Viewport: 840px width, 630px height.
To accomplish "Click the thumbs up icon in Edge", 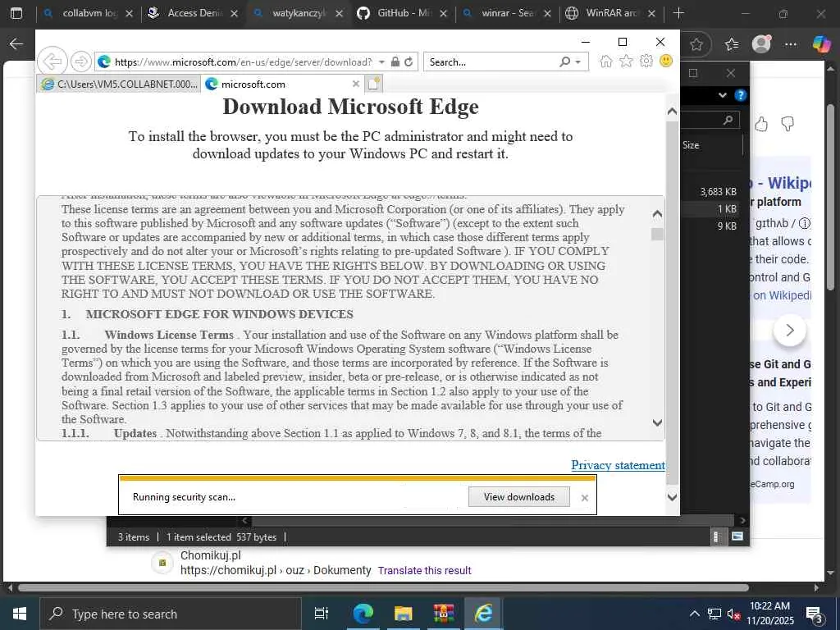I will (761, 125).
